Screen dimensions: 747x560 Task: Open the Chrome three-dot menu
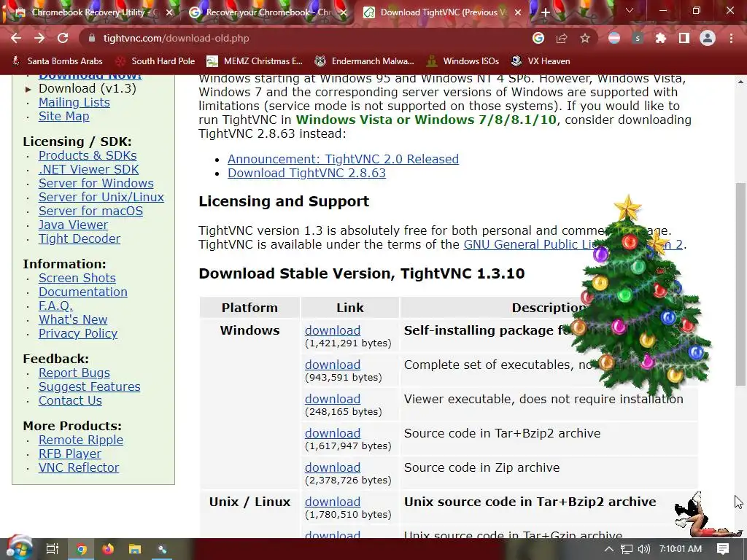pyautogui.click(x=731, y=38)
